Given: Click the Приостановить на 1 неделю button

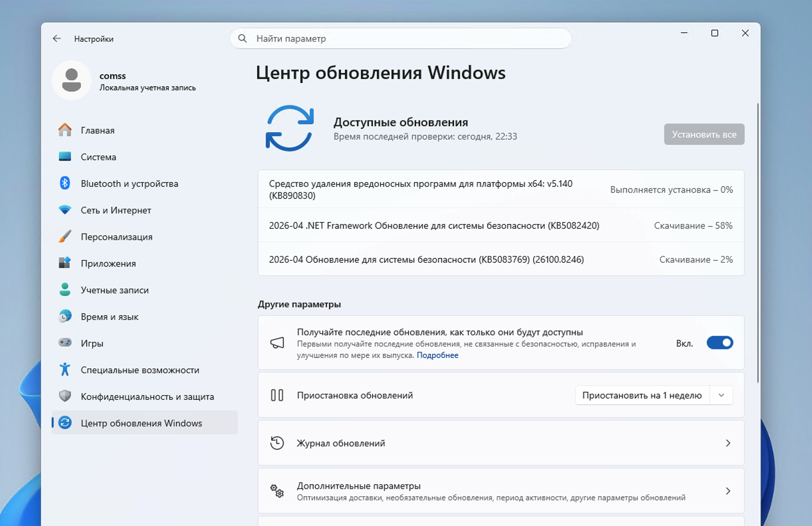Looking at the screenshot, I should click(x=642, y=395).
